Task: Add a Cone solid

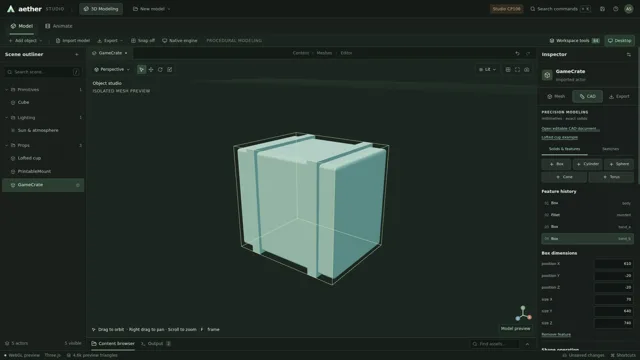Action: (x=564, y=177)
